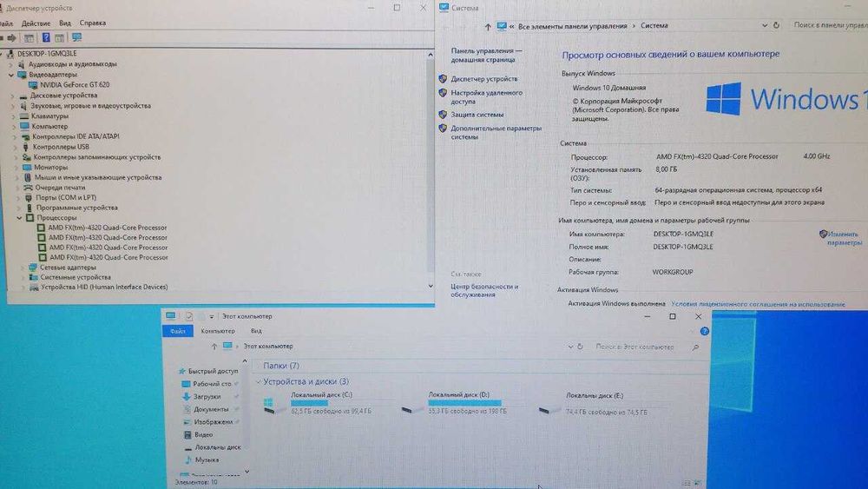Click the Сетевые адаптеры icon
Screen dimensions: 868x489
click(33, 267)
